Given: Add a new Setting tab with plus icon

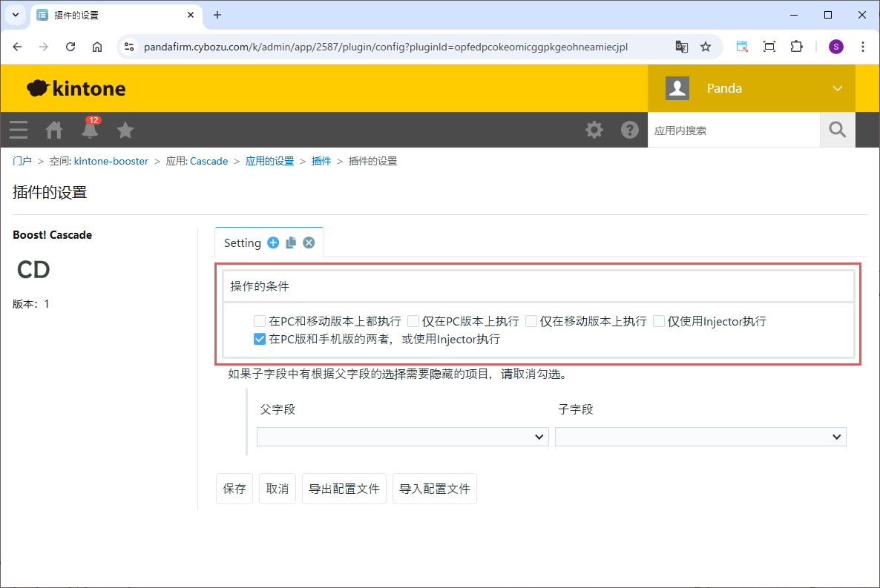Looking at the screenshot, I should (x=273, y=242).
